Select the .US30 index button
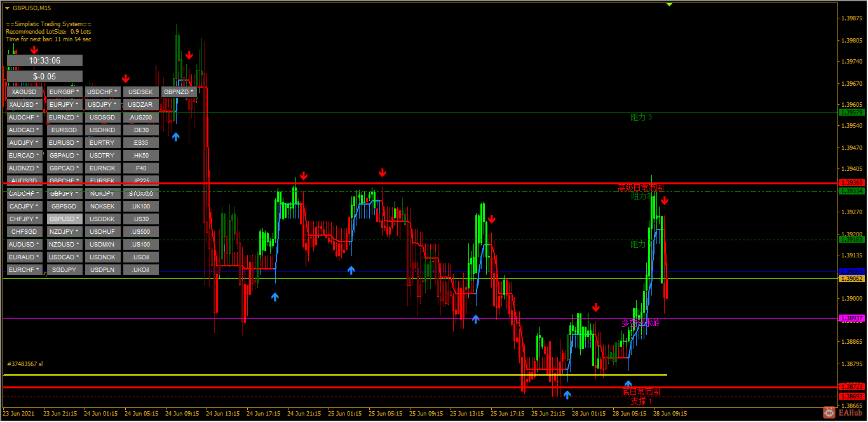The image size is (868, 422). [x=140, y=219]
